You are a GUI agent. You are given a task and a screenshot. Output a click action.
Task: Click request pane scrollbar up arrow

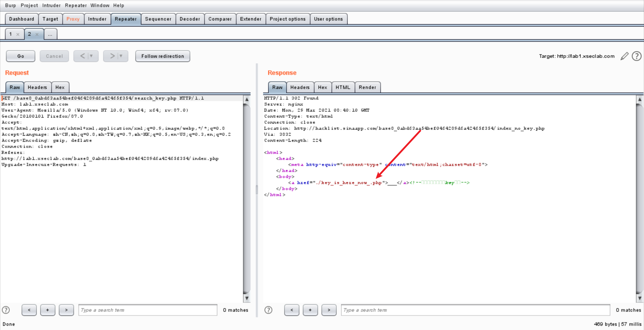coord(247,99)
